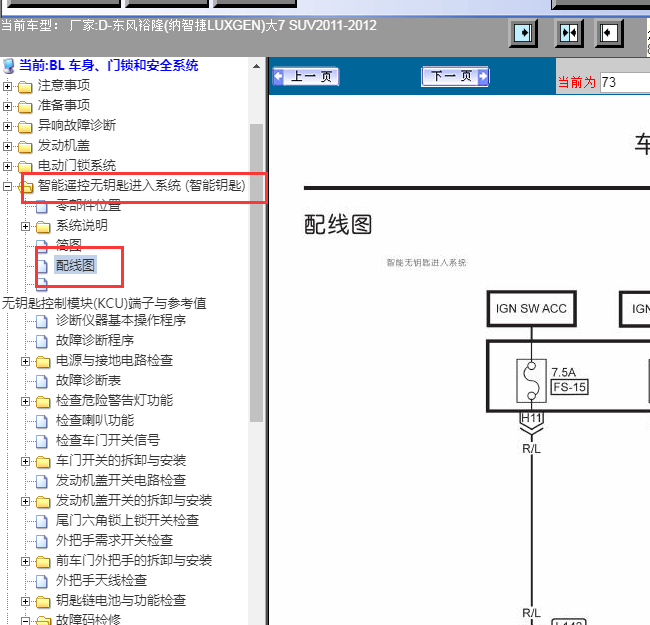The height and width of the screenshot is (625, 650).
Task: Open 检查车门开关信号 page
Action: coord(108,441)
